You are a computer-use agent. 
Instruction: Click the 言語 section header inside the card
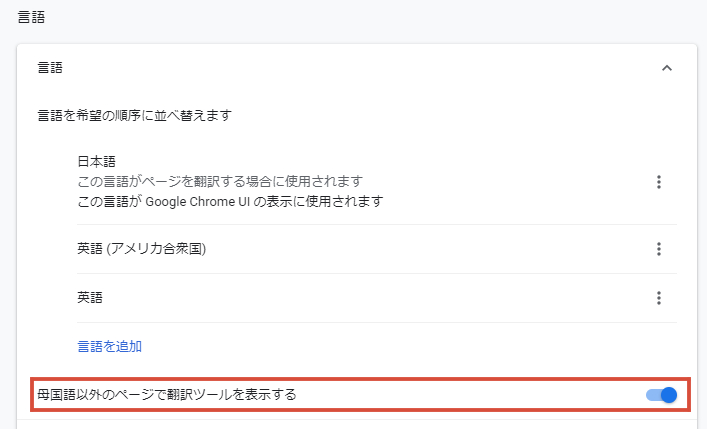pyautogui.click(x=50, y=68)
